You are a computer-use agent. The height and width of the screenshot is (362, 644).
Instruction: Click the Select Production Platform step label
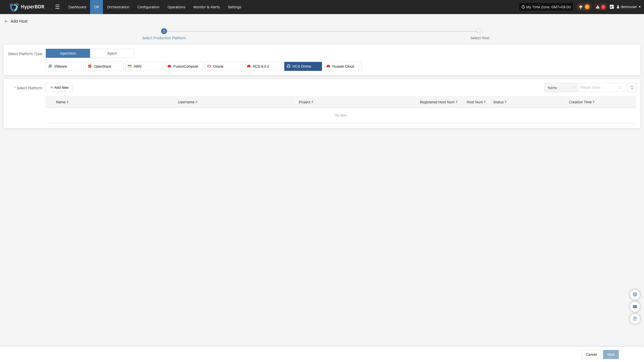(x=164, y=38)
